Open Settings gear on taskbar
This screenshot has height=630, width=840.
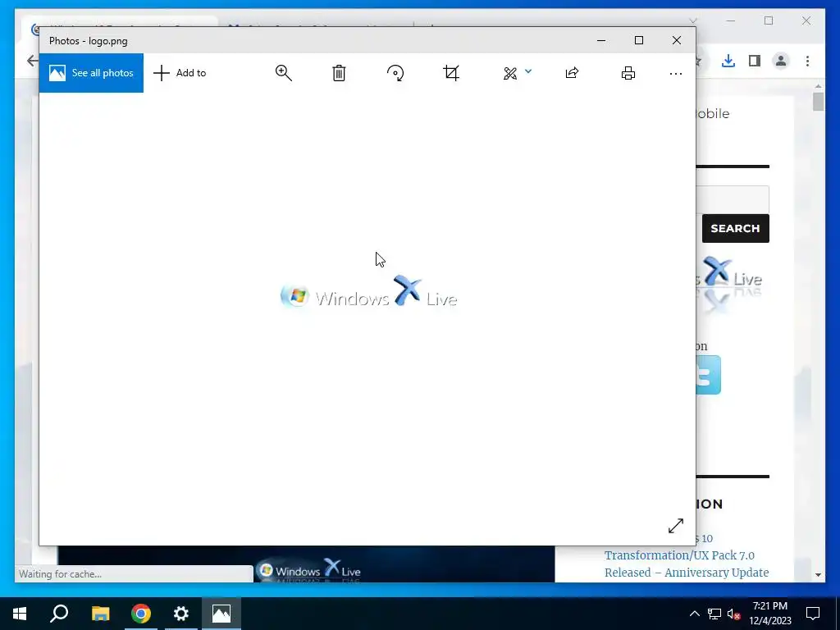[x=181, y=614]
